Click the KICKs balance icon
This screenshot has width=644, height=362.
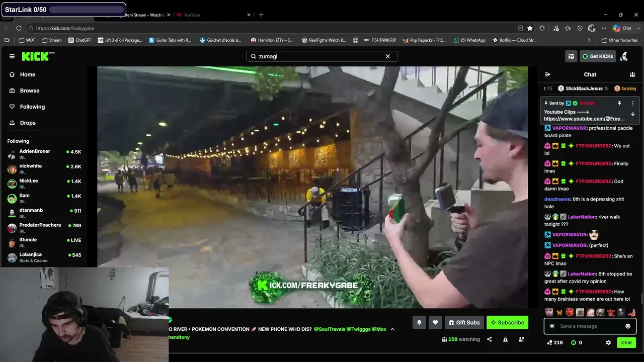tap(573, 342)
